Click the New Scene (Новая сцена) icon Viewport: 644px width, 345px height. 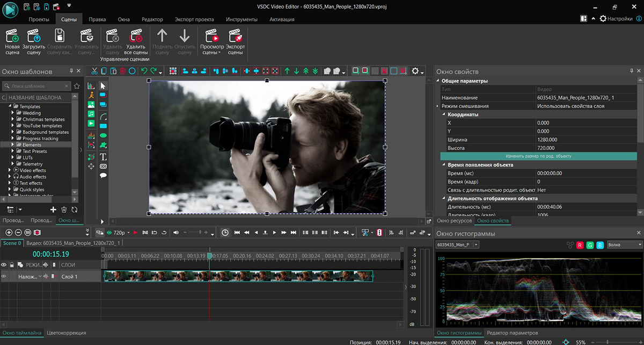(12, 38)
